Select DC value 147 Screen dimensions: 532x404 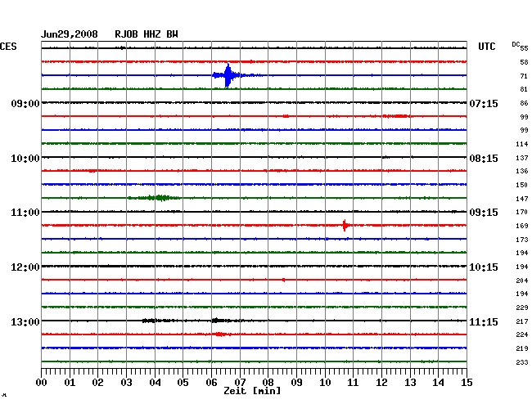pyautogui.click(x=522, y=199)
